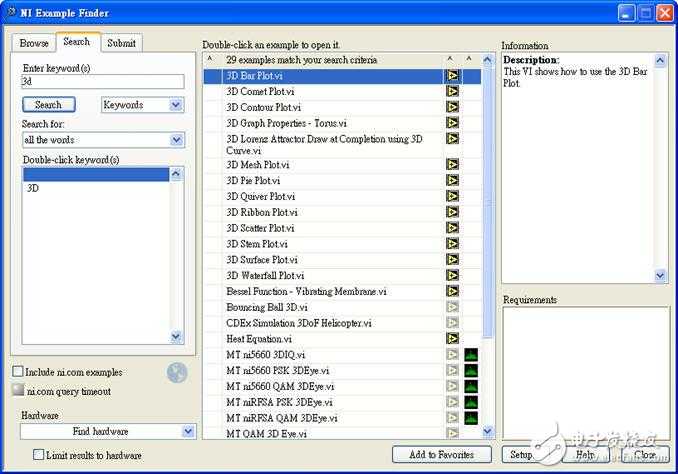This screenshot has height=474, width=678.
Task: Open the Keywords search type dropdown
Action: [176, 105]
